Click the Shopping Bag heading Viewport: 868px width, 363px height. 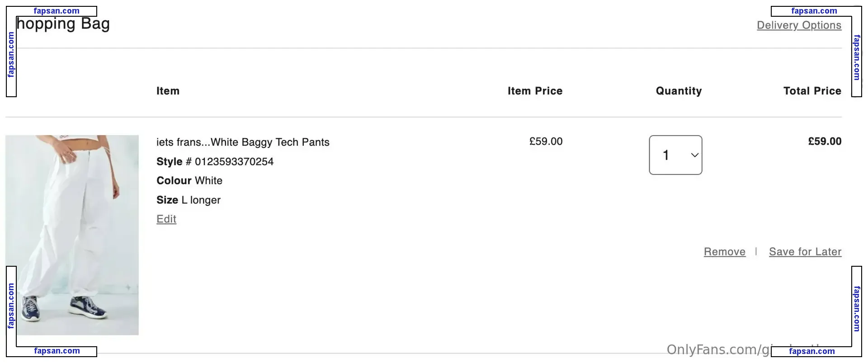point(63,24)
